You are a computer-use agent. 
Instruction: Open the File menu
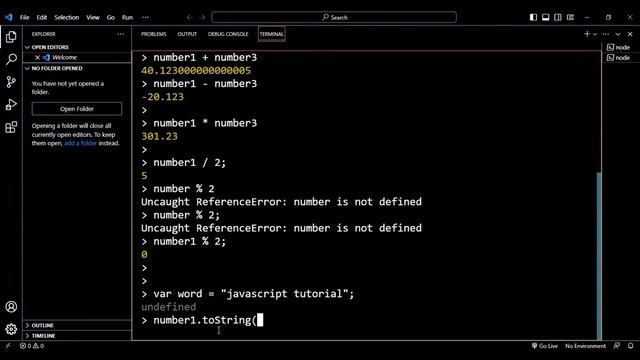coord(24,17)
